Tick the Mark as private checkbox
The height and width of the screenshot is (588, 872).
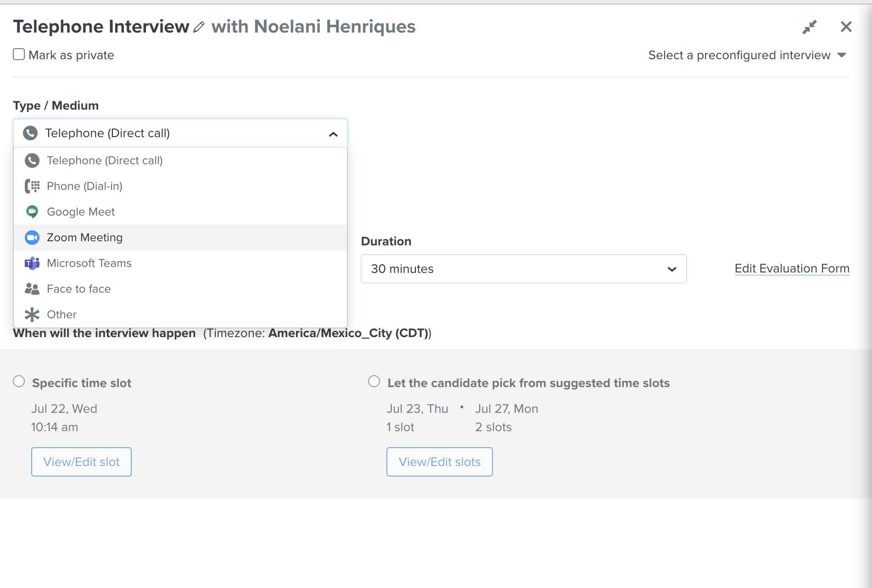(x=19, y=54)
